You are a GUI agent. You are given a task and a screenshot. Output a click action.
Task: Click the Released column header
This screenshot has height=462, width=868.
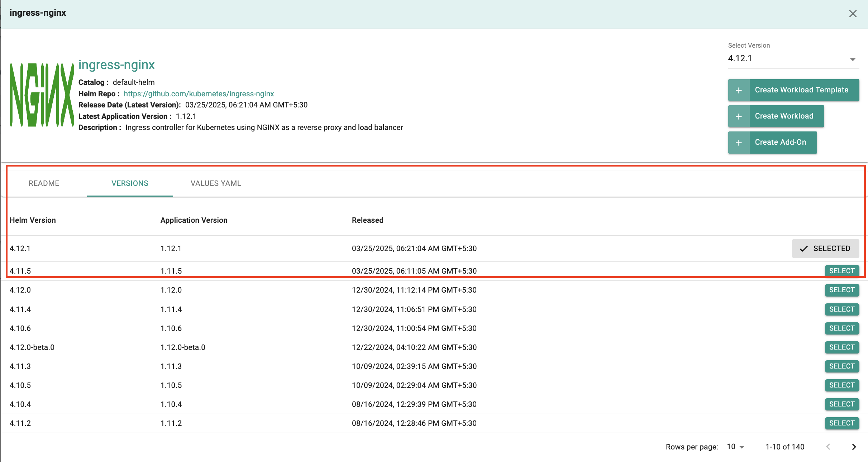367,220
